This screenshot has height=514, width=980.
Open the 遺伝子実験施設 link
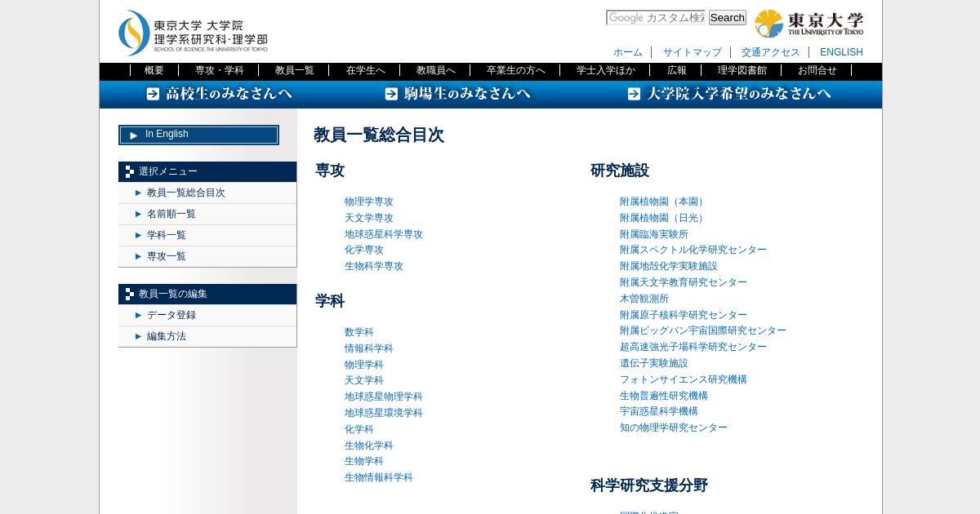pos(654,363)
